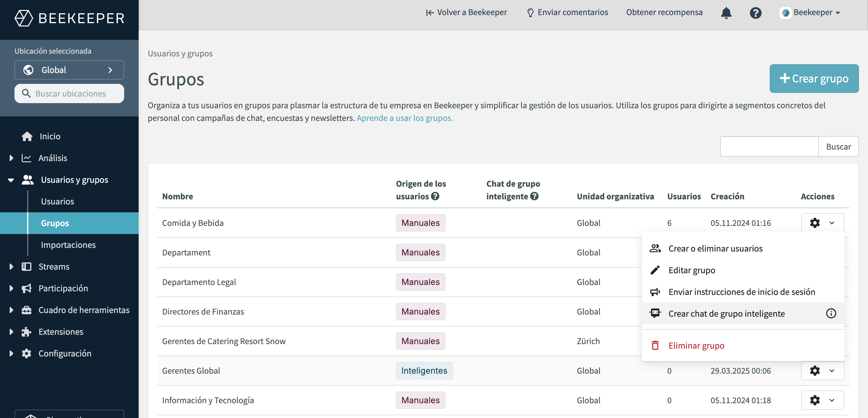The width and height of the screenshot is (868, 418).
Task: Click info icon beside Crear chat de grupo inteligente
Action: pyautogui.click(x=831, y=314)
